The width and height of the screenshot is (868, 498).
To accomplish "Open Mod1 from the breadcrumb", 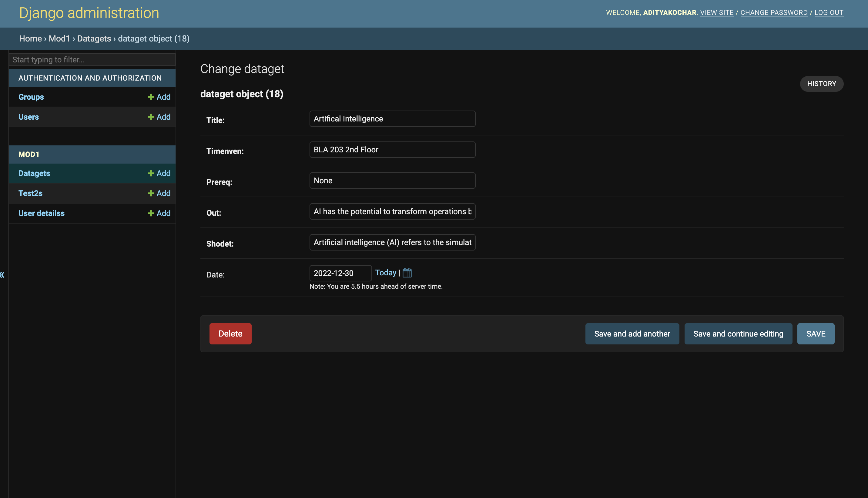I will coord(59,38).
